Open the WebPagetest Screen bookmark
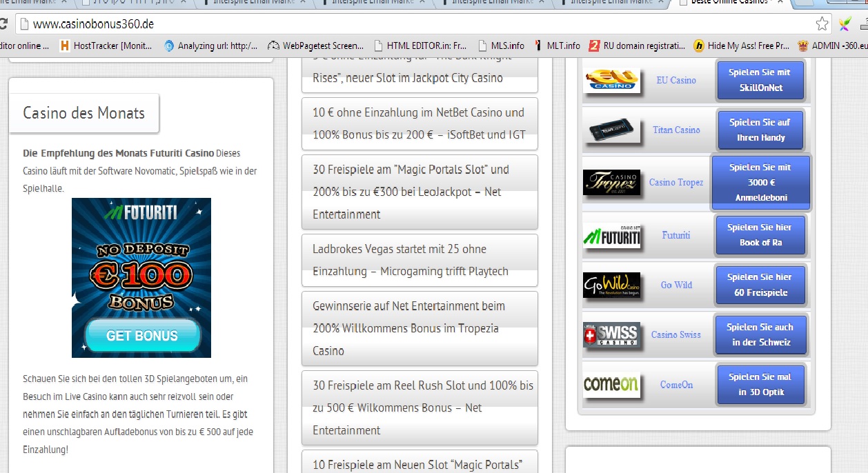This screenshot has width=868, height=473. coord(316,46)
